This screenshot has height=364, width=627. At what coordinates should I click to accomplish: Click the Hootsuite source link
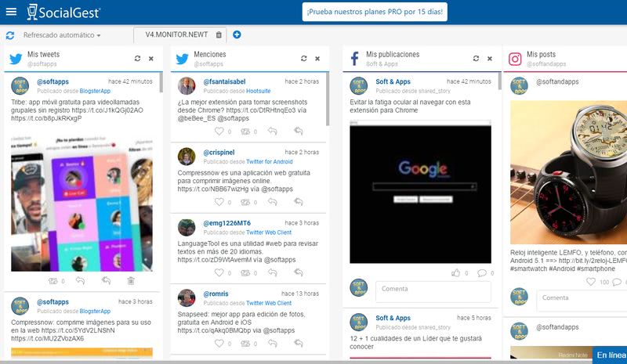[259, 91]
